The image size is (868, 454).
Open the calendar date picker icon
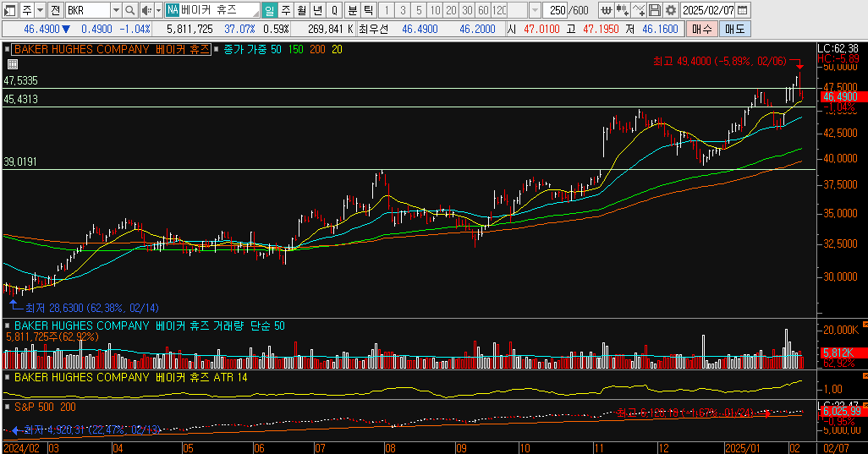[743, 10]
